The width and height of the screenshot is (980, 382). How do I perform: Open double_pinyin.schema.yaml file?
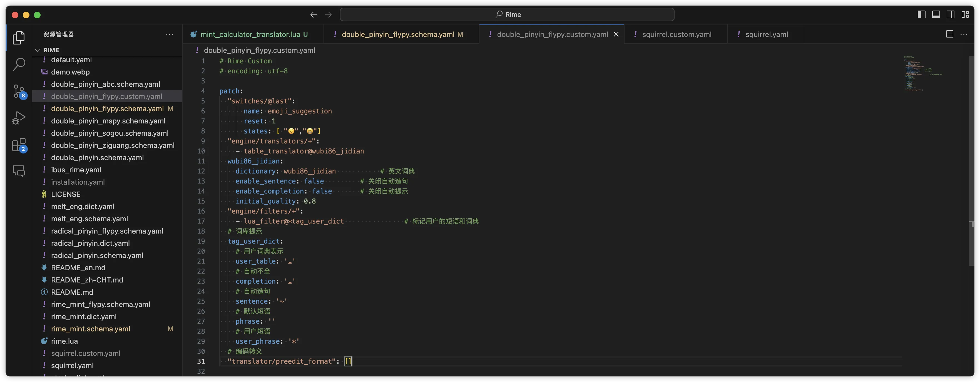tap(97, 158)
